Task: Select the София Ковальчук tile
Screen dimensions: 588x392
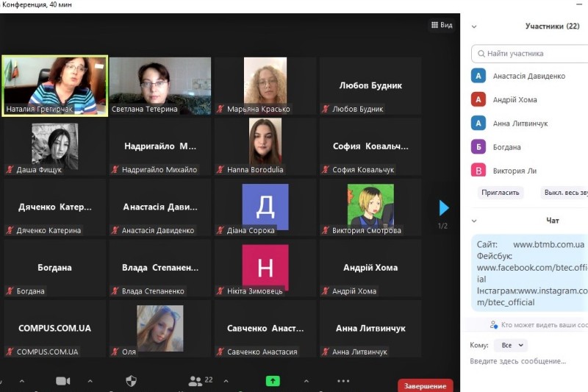Action: click(370, 146)
